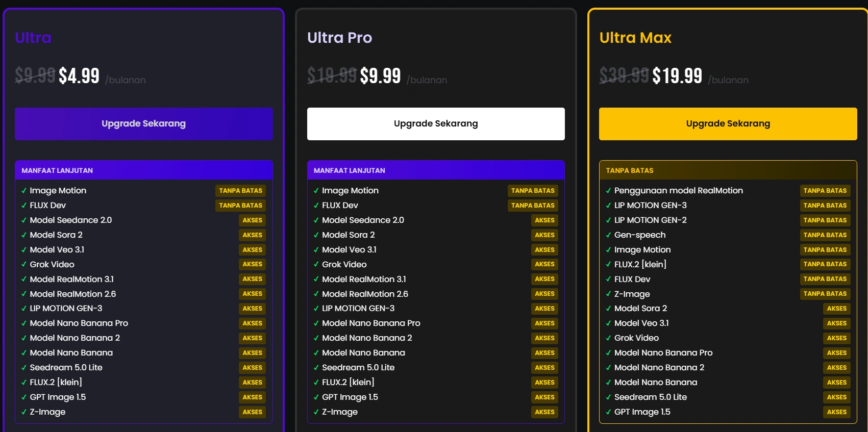
Task: Select the Ultra Max plan title
Action: click(x=635, y=38)
